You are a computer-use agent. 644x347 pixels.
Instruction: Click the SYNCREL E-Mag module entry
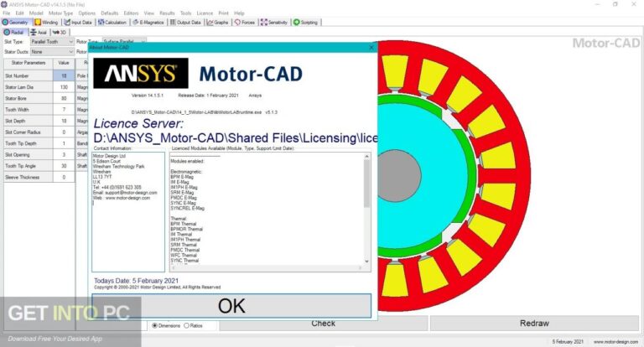[x=187, y=208]
